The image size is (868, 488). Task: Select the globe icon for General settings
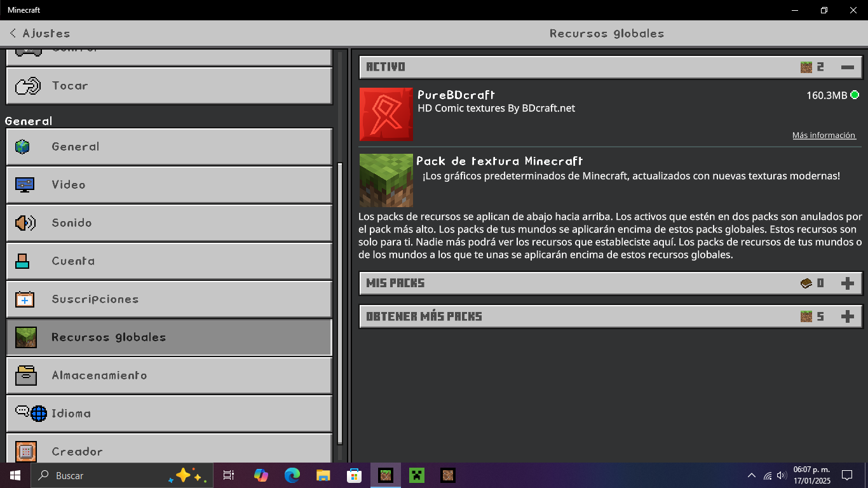point(23,147)
